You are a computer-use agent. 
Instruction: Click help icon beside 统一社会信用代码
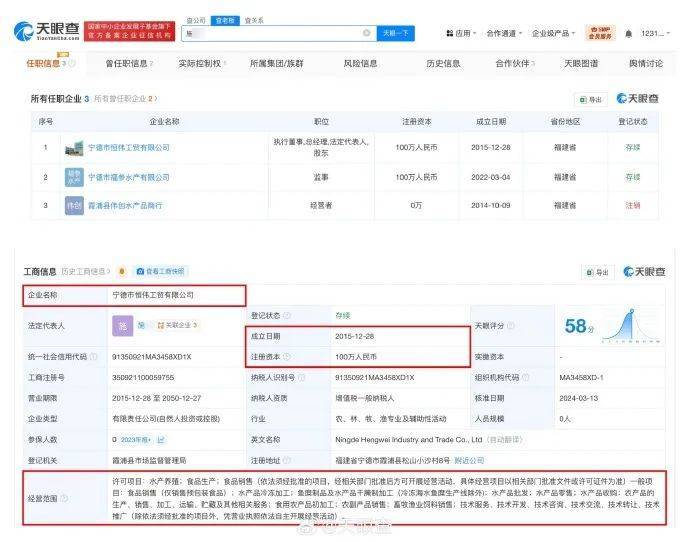pyautogui.click(x=93, y=357)
